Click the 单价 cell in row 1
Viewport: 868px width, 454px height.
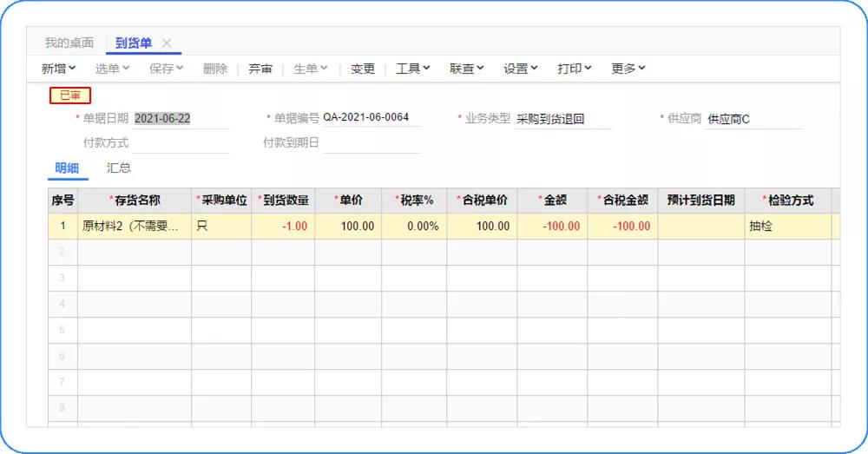(x=348, y=226)
